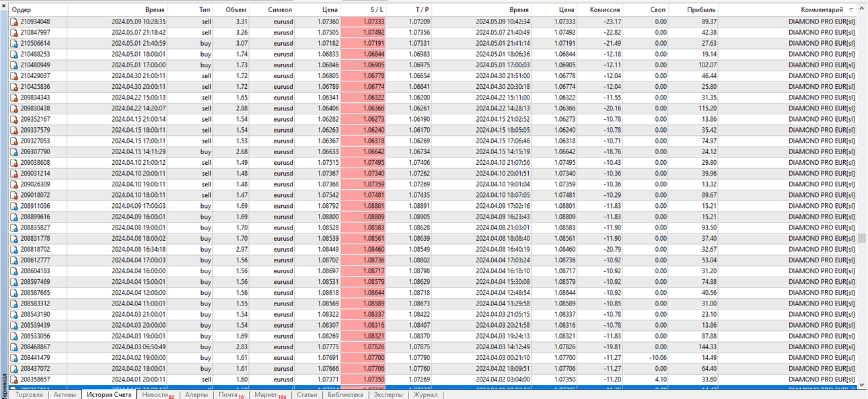Select the profit value 102.07

pos(707,65)
